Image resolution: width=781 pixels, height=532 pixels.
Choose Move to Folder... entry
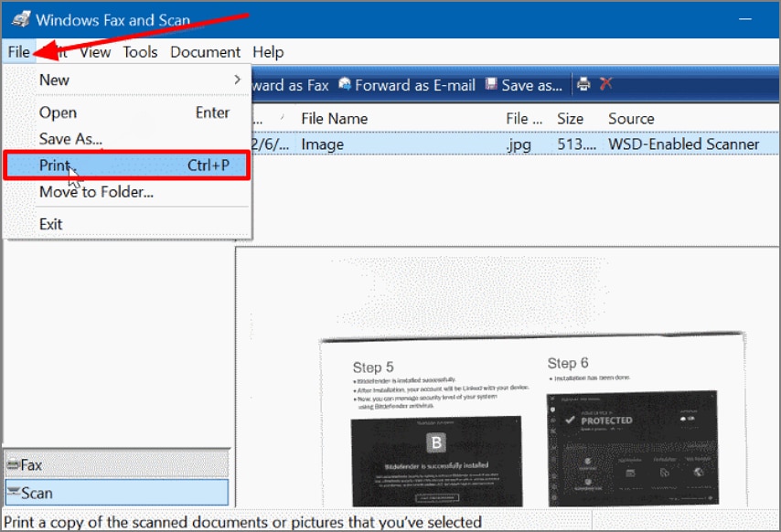pyautogui.click(x=127, y=192)
